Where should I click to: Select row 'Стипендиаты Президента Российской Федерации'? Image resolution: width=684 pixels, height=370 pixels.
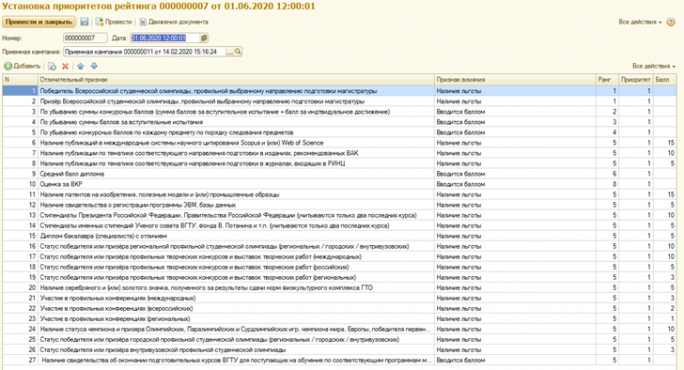click(x=339, y=215)
